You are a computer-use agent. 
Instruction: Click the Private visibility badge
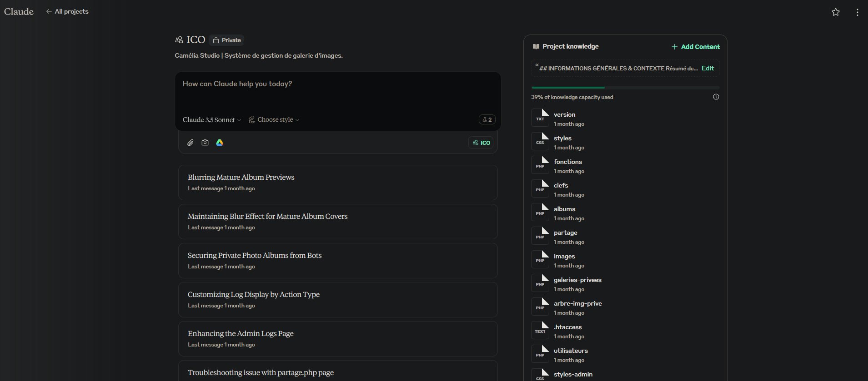(x=227, y=40)
